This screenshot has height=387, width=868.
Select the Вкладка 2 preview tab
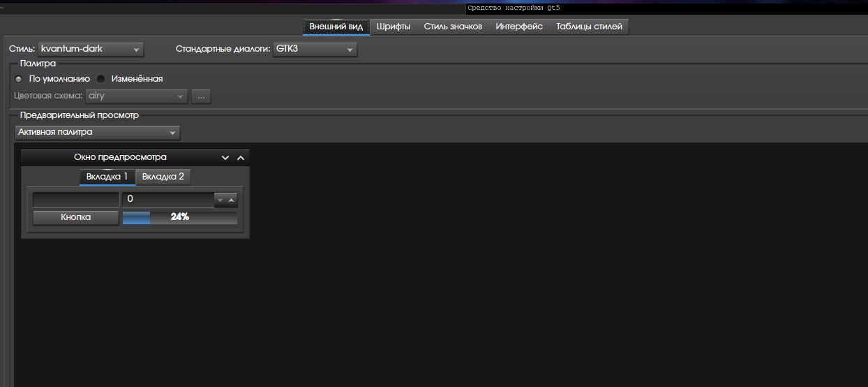point(163,177)
